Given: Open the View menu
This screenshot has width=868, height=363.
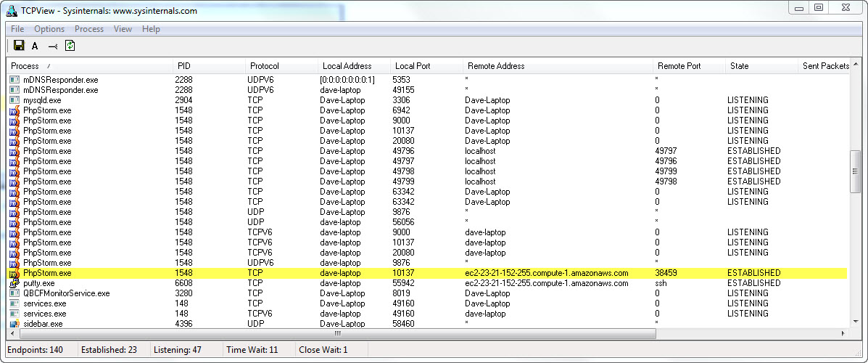Looking at the screenshot, I should pyautogui.click(x=123, y=29).
